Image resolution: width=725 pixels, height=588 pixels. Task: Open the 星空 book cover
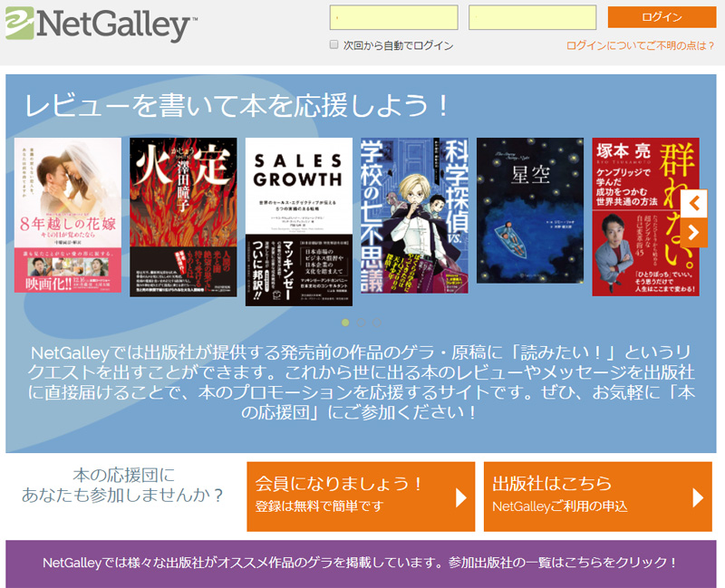tap(530, 210)
